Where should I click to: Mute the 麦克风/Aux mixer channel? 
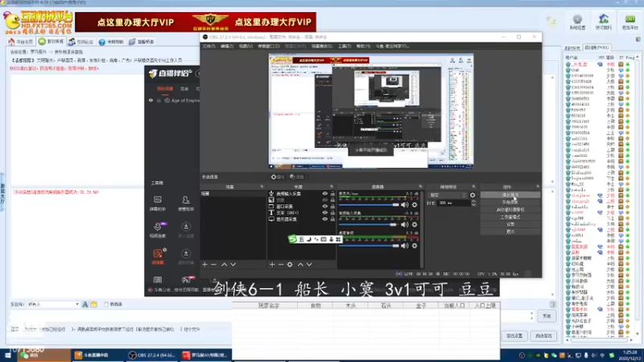coord(405,205)
